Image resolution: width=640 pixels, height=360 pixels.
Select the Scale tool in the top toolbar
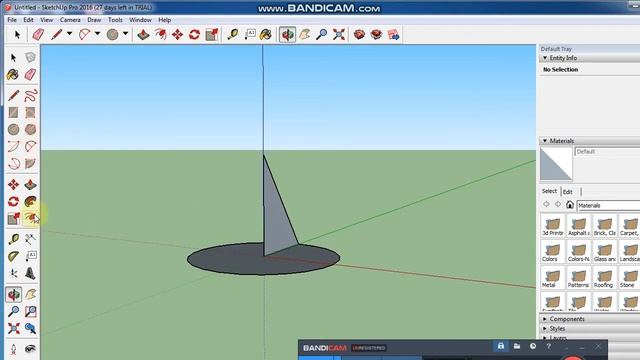click(x=211, y=35)
